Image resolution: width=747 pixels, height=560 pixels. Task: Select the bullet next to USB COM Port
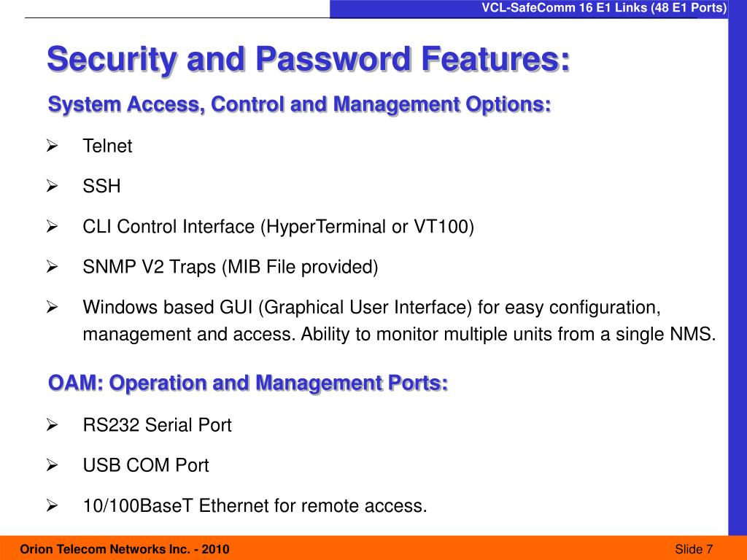(x=52, y=465)
